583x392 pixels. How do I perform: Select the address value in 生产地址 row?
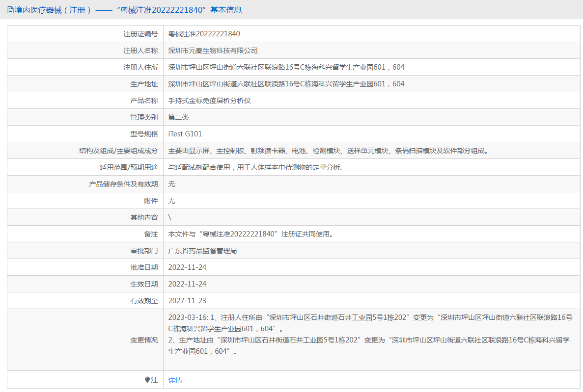(x=286, y=84)
